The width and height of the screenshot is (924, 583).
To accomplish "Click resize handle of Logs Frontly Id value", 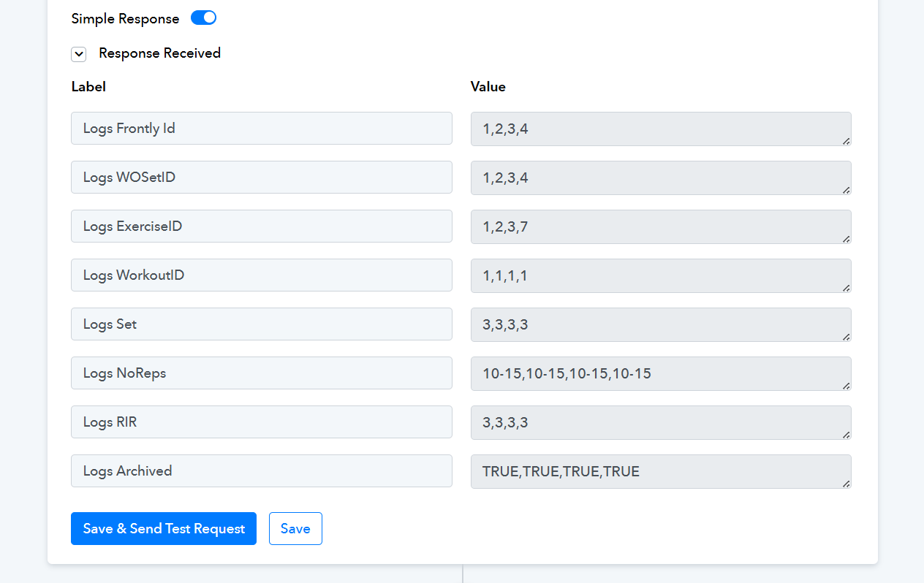I will point(846,141).
